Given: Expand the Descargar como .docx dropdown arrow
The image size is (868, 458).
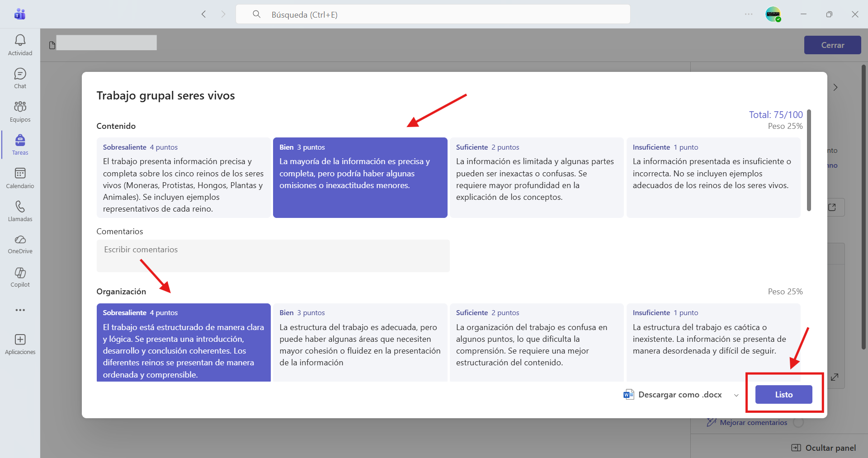Looking at the screenshot, I should (736, 395).
